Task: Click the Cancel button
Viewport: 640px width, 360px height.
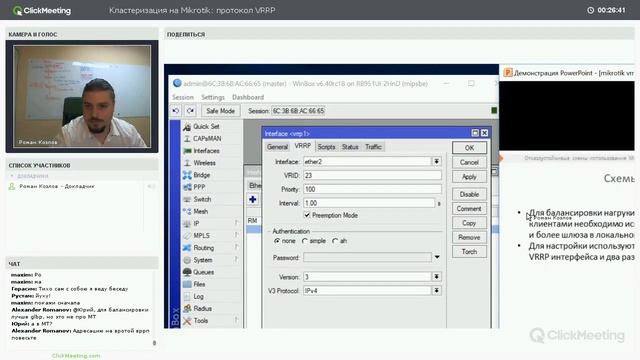Action: click(469, 162)
